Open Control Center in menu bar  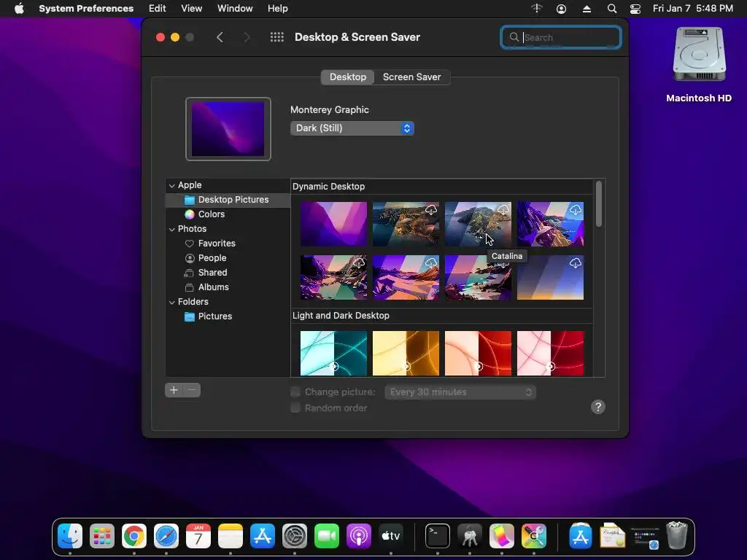tap(635, 9)
